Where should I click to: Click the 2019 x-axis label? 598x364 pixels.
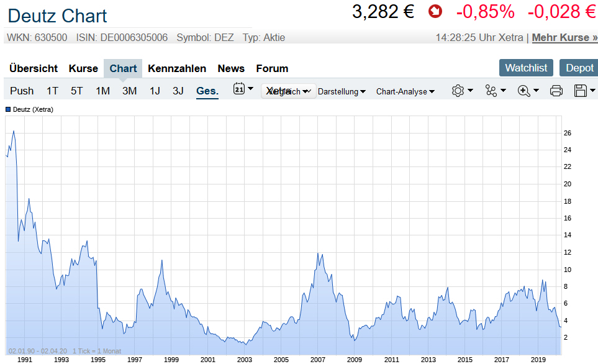click(x=538, y=360)
